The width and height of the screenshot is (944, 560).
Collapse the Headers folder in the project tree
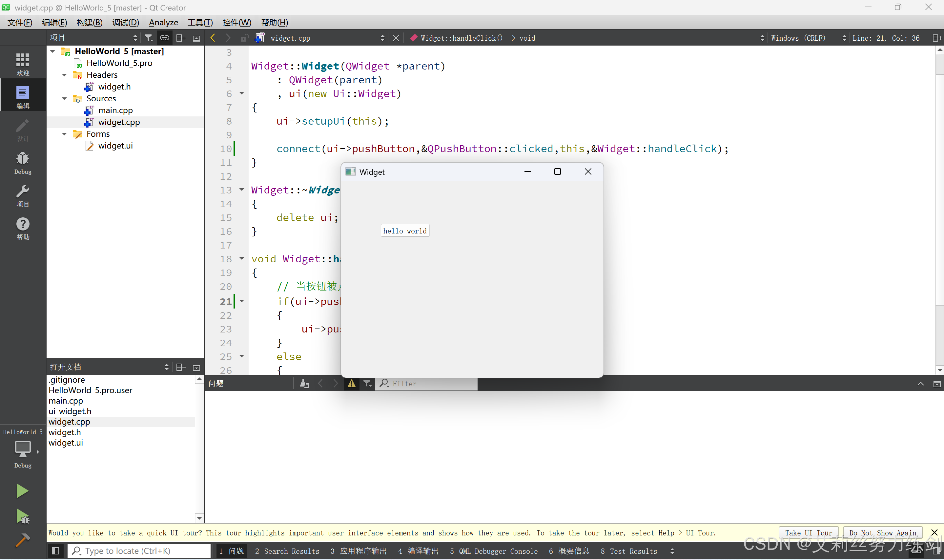click(x=65, y=75)
